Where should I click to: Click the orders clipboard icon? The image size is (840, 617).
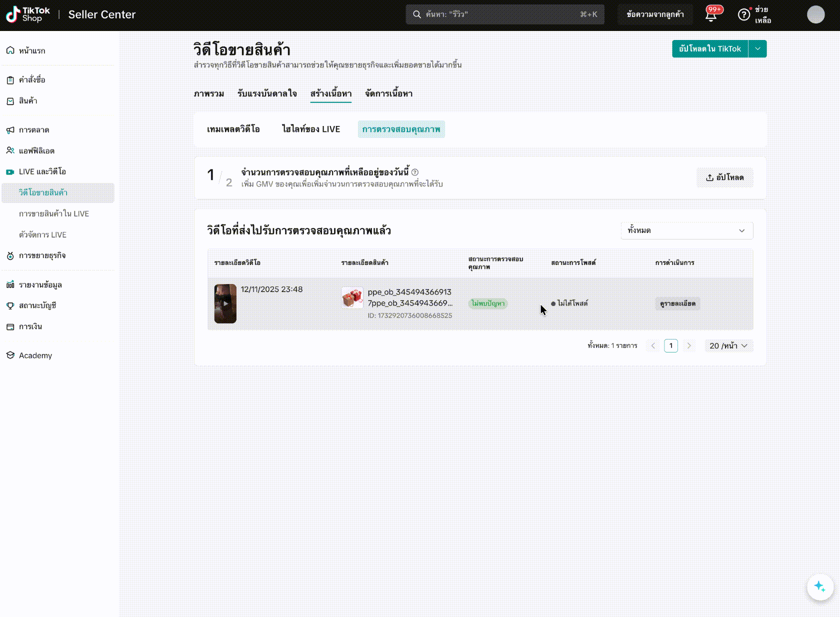click(x=10, y=80)
